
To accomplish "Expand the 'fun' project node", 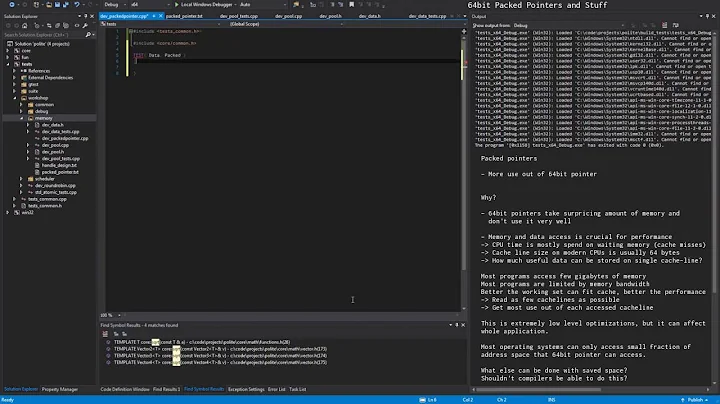I will [x=8, y=57].
